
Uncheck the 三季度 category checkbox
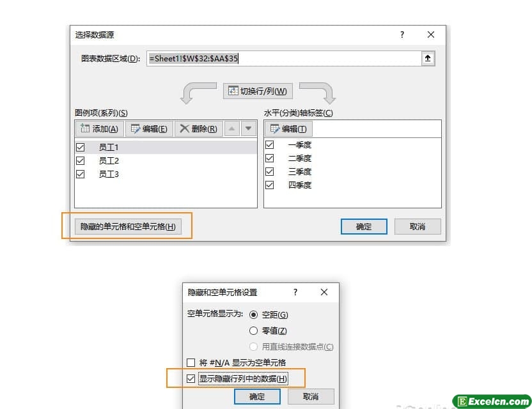pos(270,172)
